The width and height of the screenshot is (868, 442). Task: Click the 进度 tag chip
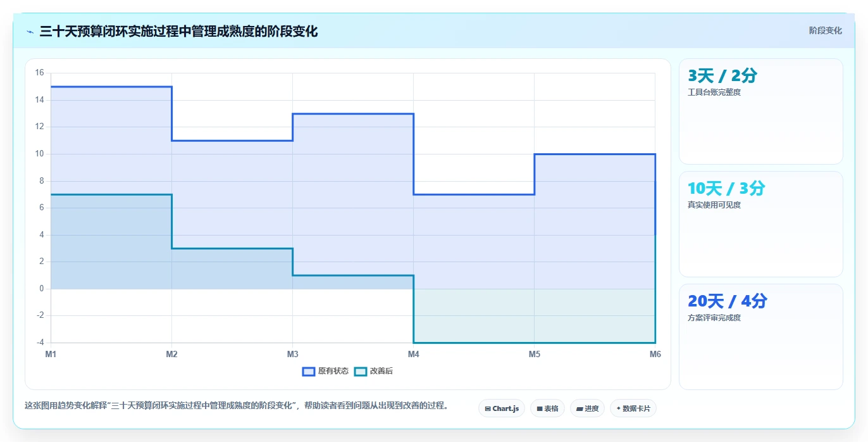click(587, 408)
